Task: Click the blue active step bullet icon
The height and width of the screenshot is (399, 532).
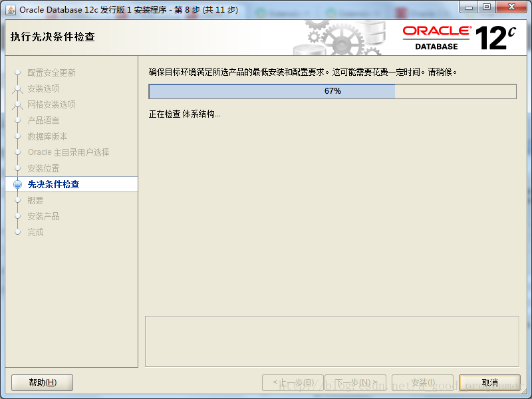Action: (x=18, y=184)
